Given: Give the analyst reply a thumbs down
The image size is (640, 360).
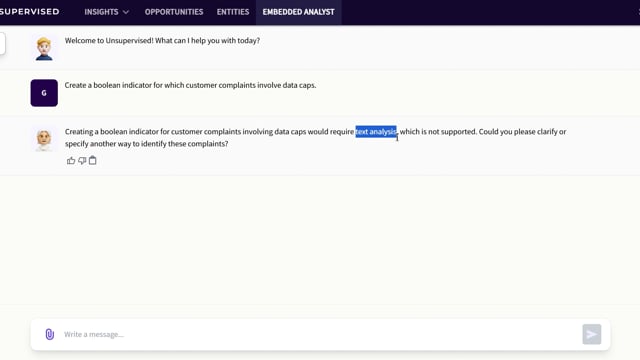Looking at the screenshot, I should click(x=82, y=161).
